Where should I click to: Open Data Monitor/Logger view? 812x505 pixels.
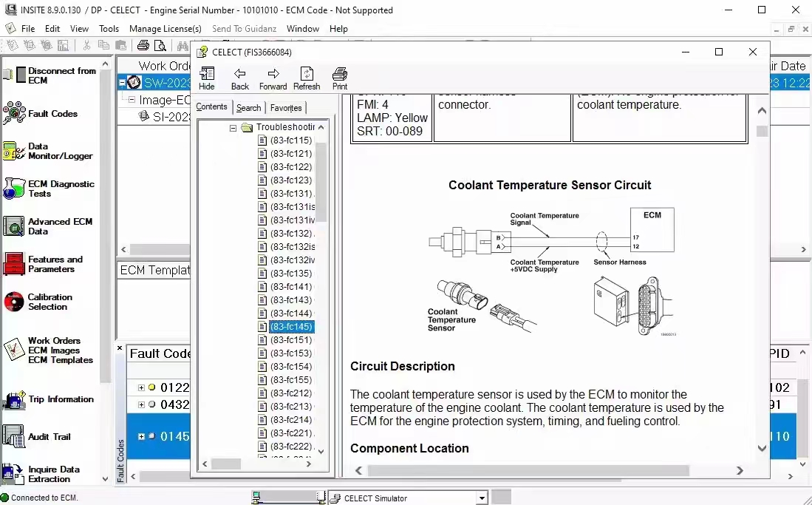coord(48,151)
